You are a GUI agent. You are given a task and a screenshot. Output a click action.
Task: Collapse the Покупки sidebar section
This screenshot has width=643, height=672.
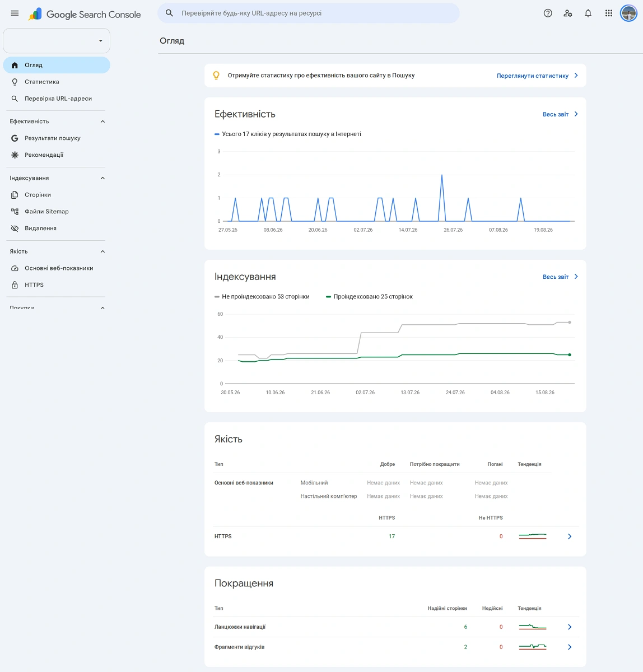click(102, 307)
